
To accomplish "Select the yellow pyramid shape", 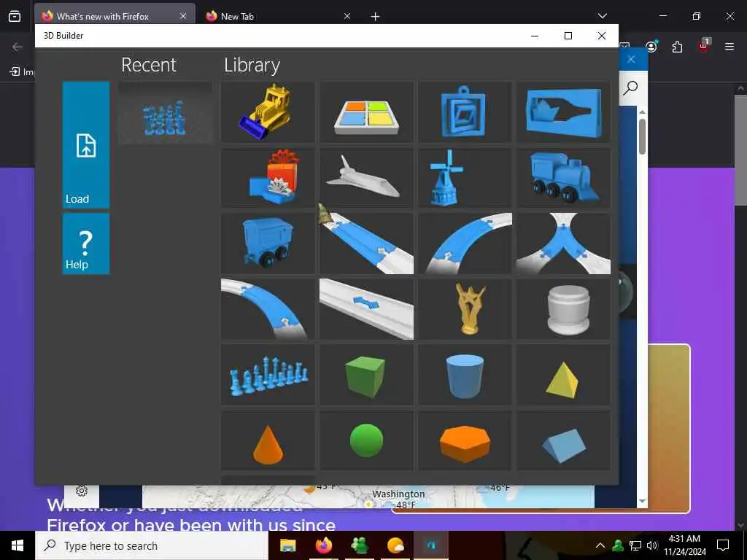I will (x=564, y=375).
